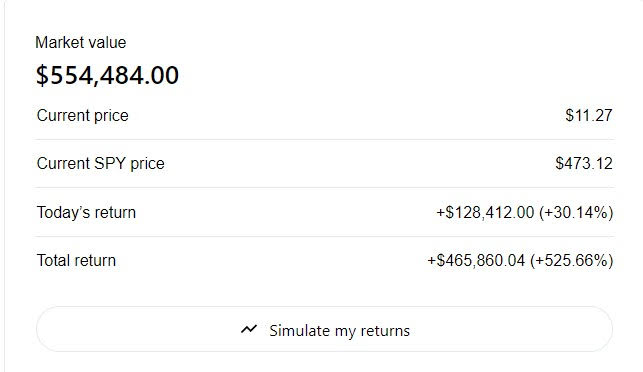Click the Market value heading
Viewport: 643px width, 372px height.
click(81, 42)
